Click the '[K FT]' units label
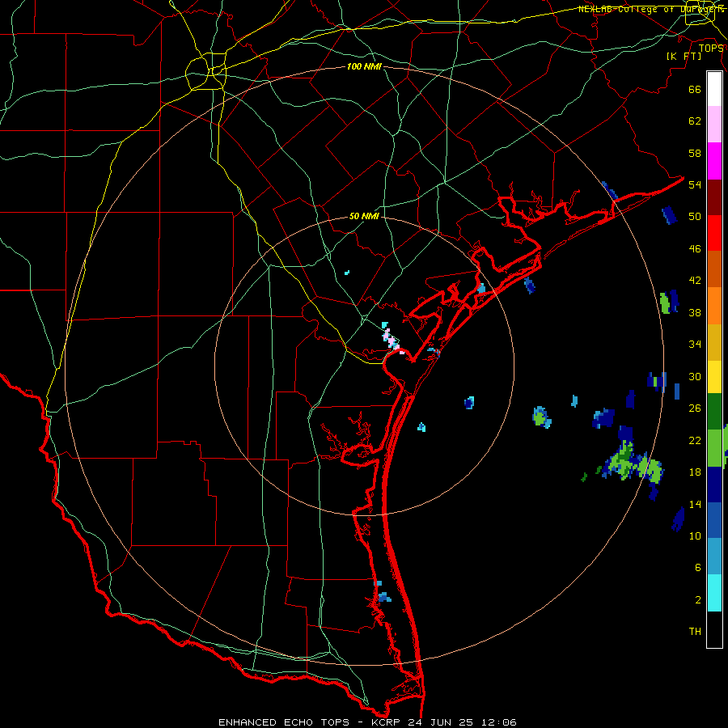The width and height of the screenshot is (728, 728). point(684,56)
